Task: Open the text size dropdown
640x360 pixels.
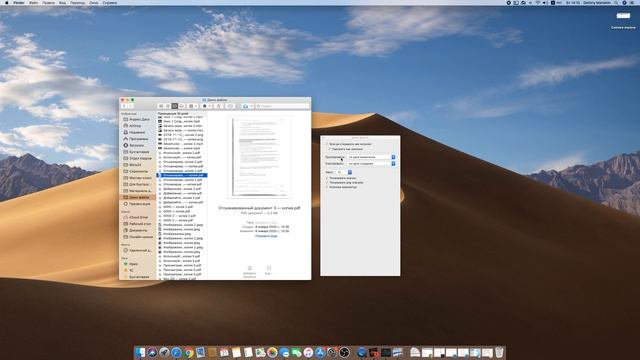Action: [x=344, y=172]
